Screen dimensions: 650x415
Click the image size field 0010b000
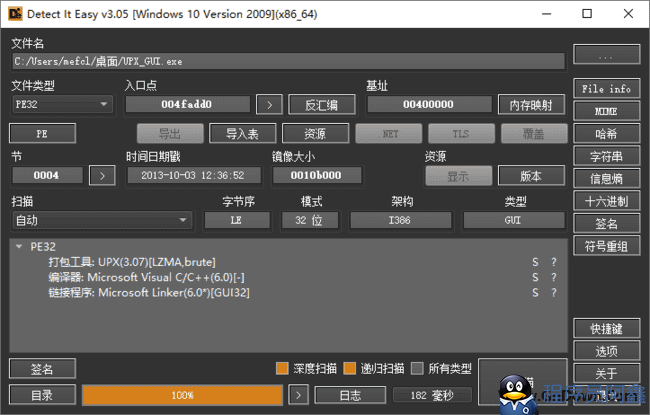(317, 175)
